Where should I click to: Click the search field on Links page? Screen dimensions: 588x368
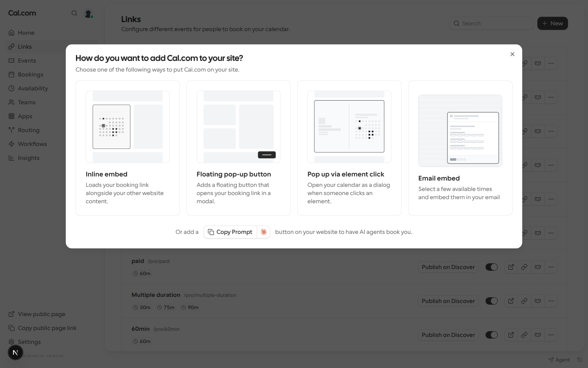pos(492,23)
